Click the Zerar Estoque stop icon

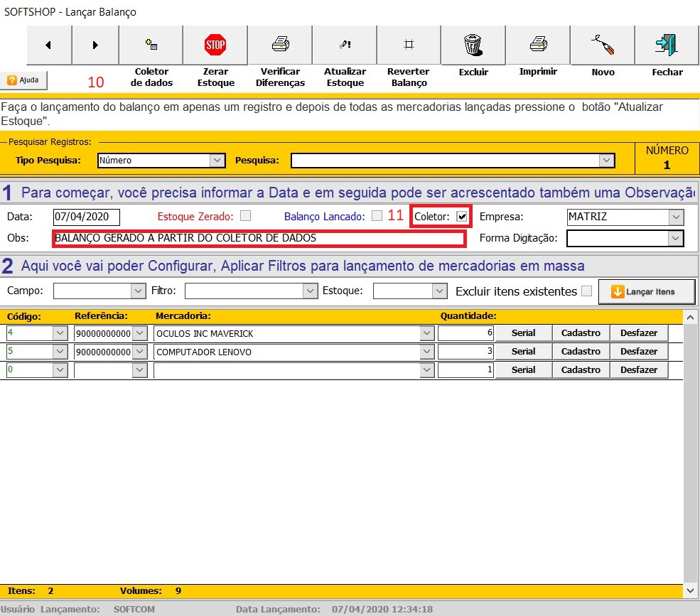(215, 45)
